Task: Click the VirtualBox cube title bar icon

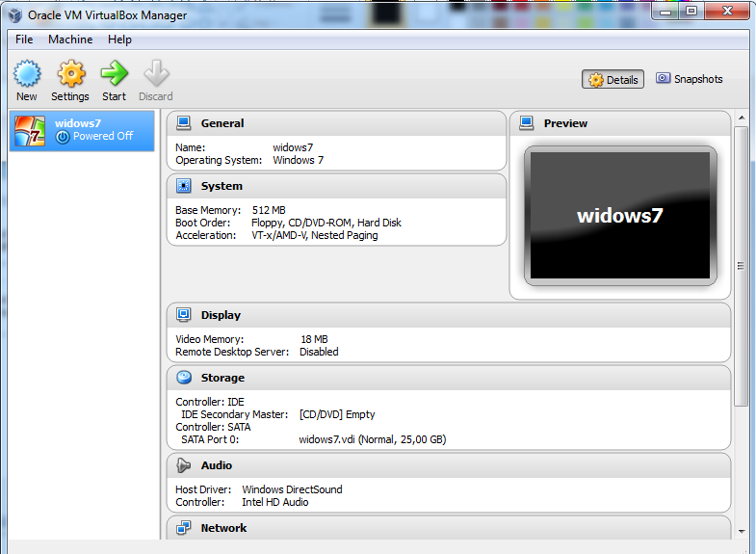Action: coord(15,15)
